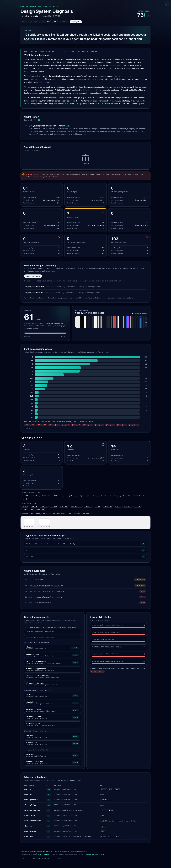The image size is (171, 868).
Task: Click the X icon on !important declarations card
Action: (59, 237)
